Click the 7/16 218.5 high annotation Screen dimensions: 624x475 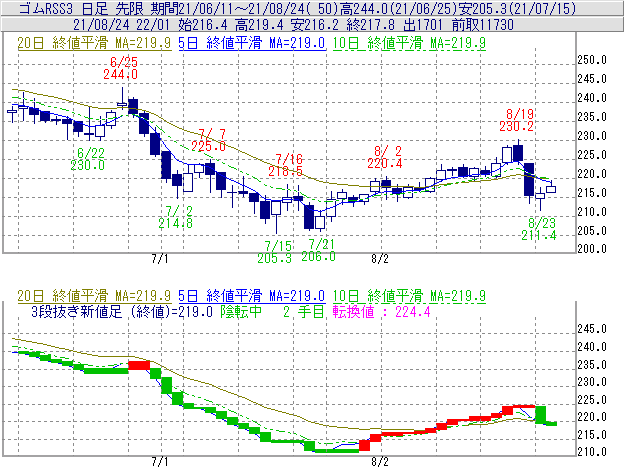[285, 165]
